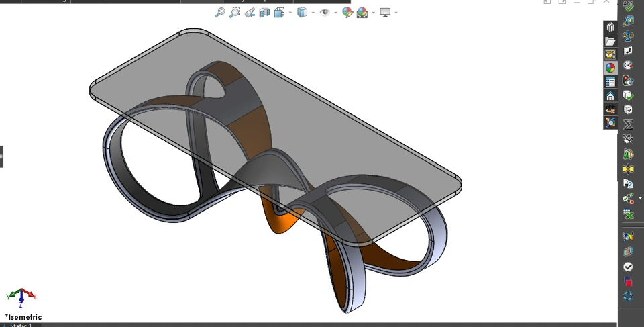Click the cube with green checkmark icon
The height and width of the screenshot is (327, 644).
pyautogui.click(x=628, y=95)
